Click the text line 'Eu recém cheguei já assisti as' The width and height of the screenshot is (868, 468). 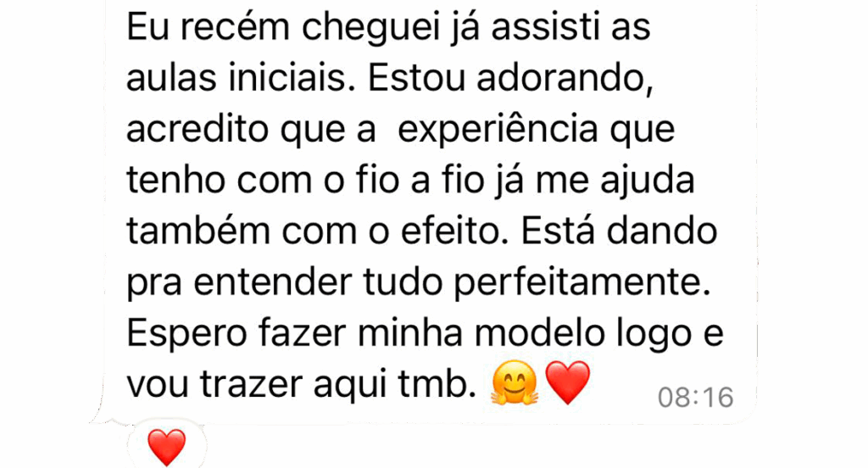click(x=388, y=27)
